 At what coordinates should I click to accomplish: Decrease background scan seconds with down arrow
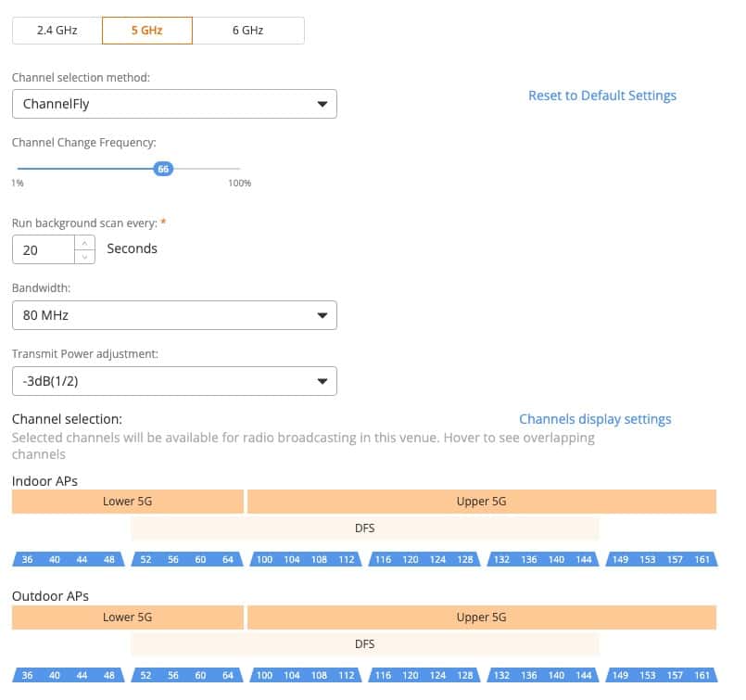coord(84,257)
